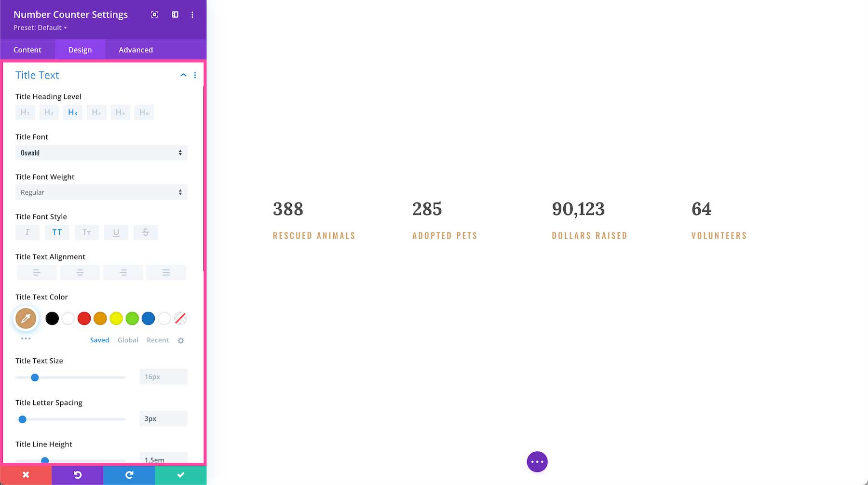Switch to the Advanced tab
This screenshot has height=485, width=868.
click(135, 49)
